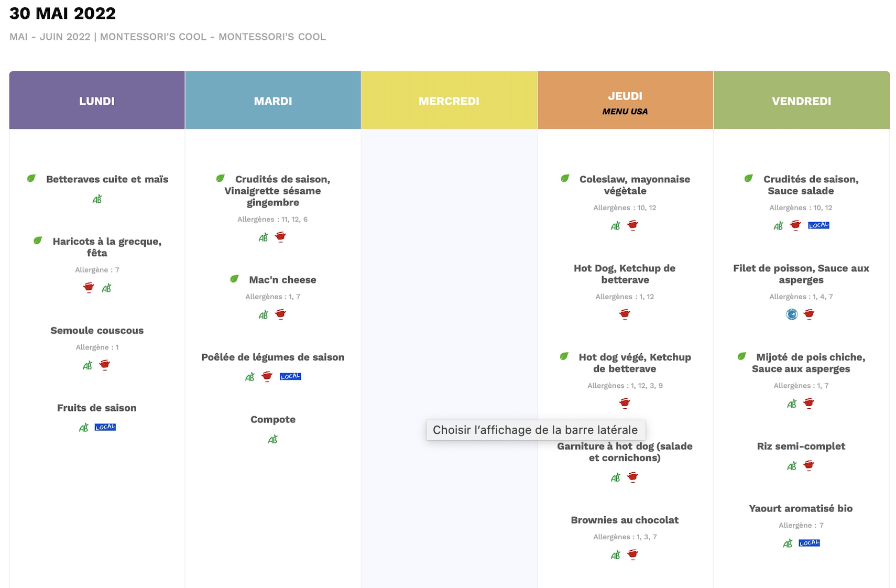Click the AB organic icon under Compote
This screenshot has width=896, height=588.
[272, 439]
